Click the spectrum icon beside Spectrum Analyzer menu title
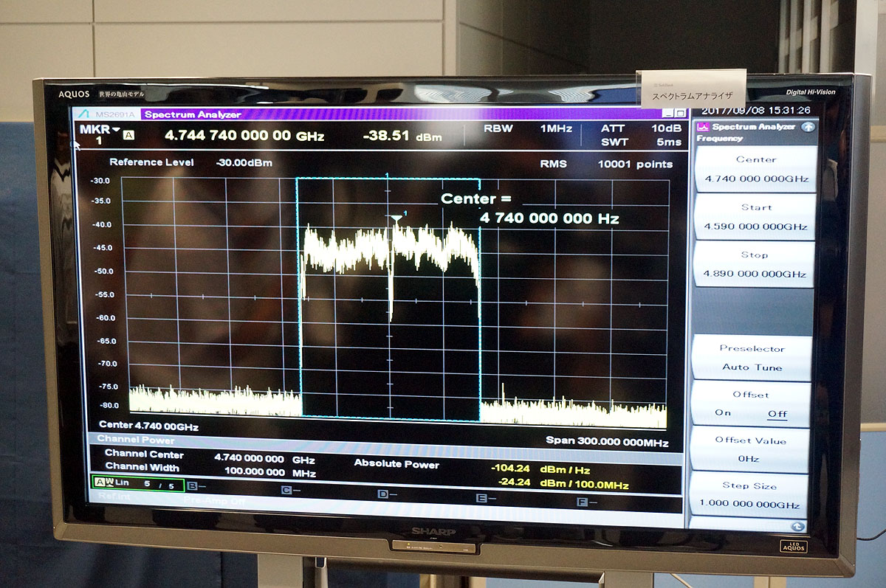Screen dimensions: 886x588 click(703, 127)
